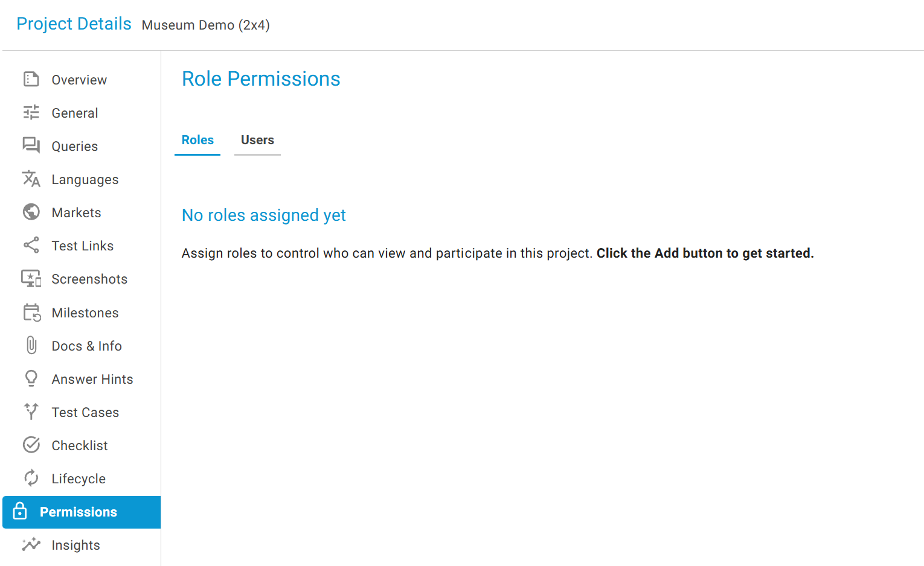
Task: Select the Roles tab
Action: (x=197, y=140)
